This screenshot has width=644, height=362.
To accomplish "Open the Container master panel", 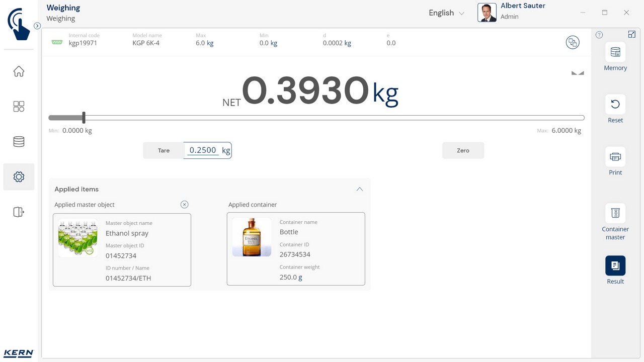I will point(615,213).
